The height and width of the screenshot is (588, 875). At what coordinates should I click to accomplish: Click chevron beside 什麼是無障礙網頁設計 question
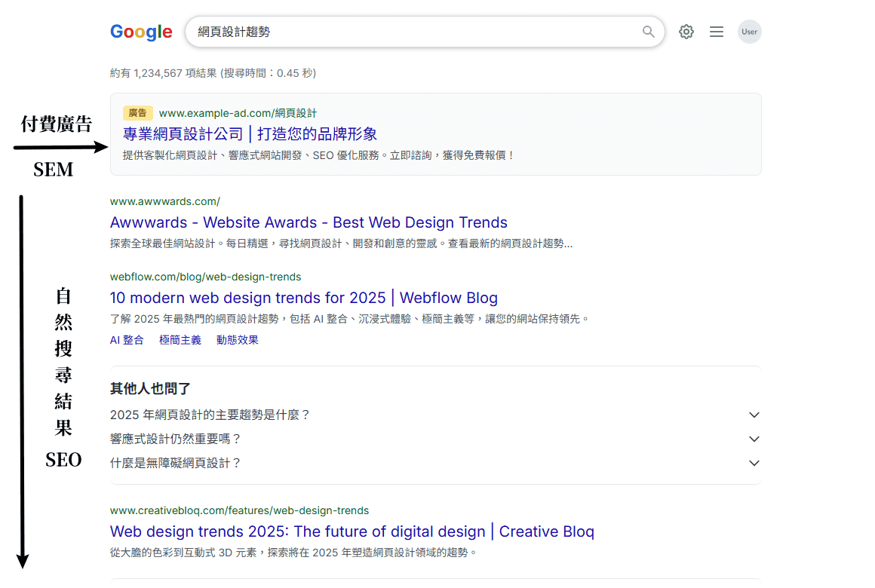pos(754,463)
